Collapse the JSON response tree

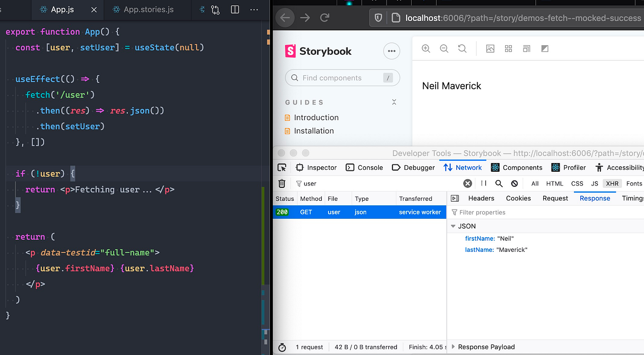coord(453,226)
